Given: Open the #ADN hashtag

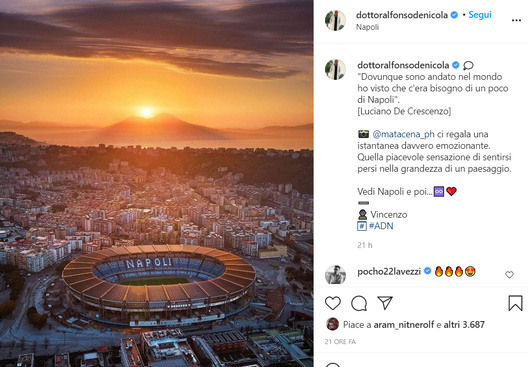Looking at the screenshot, I should click(381, 226).
